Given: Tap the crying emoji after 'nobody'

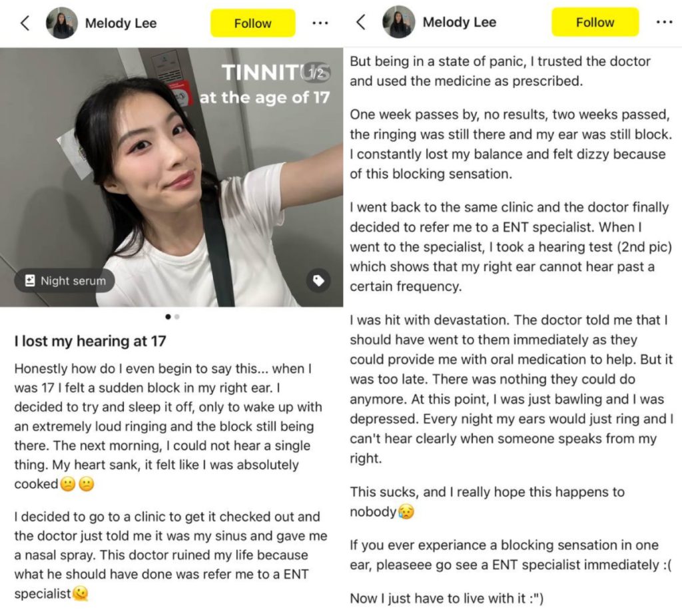Looking at the screenshot, I should tap(406, 512).
